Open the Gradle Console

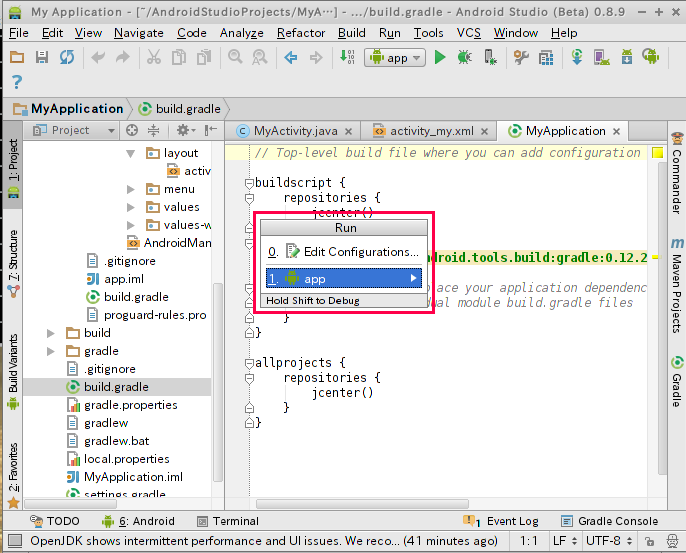click(x=609, y=521)
